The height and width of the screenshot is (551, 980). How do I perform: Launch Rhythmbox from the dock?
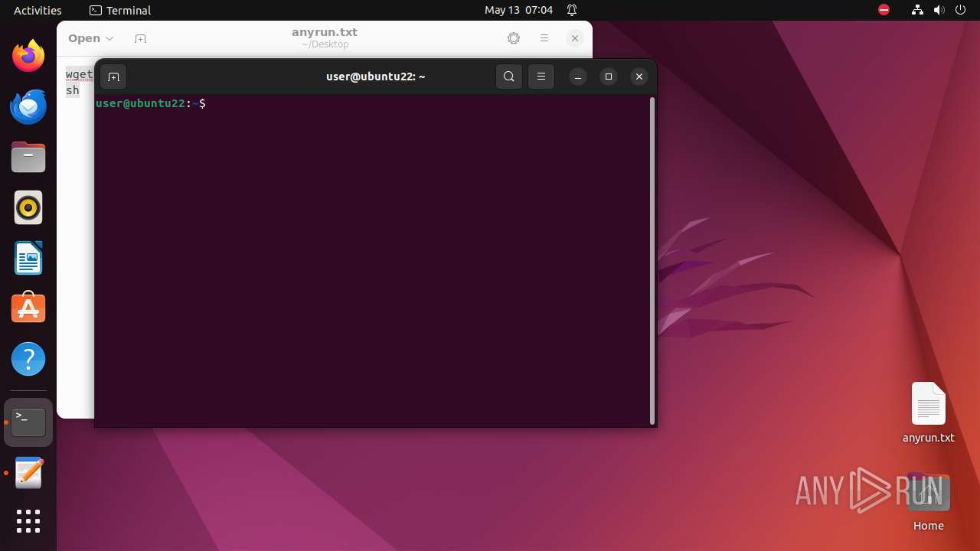(x=28, y=207)
